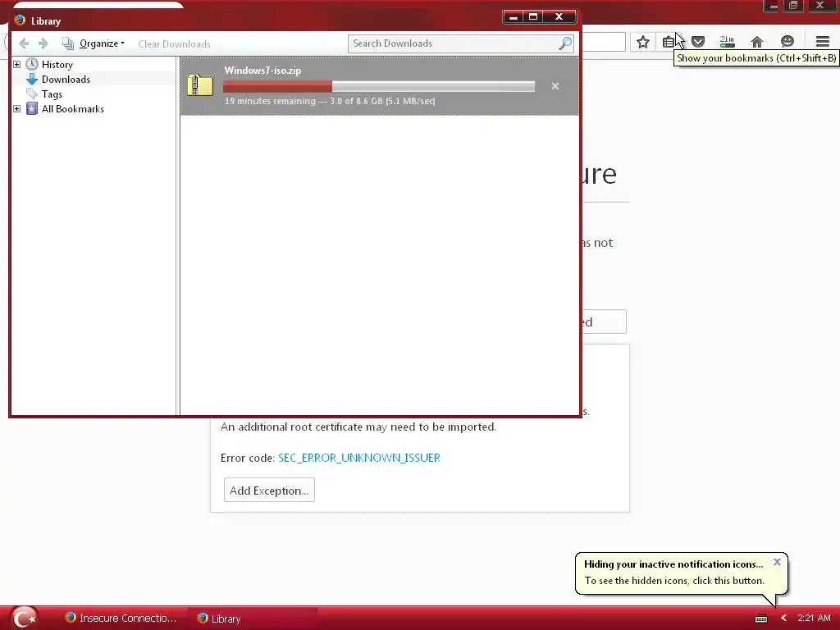Bookmark this page with star icon
This screenshot has width=840, height=630.
pos(643,42)
